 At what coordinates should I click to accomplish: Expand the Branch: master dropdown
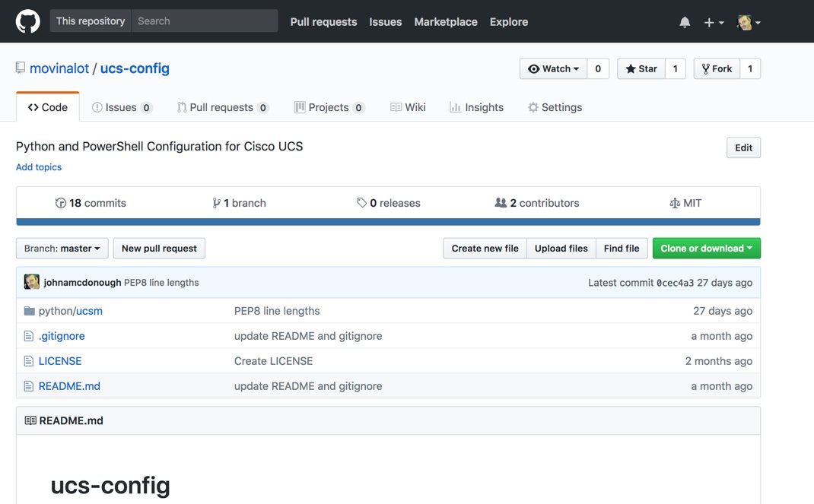click(62, 249)
